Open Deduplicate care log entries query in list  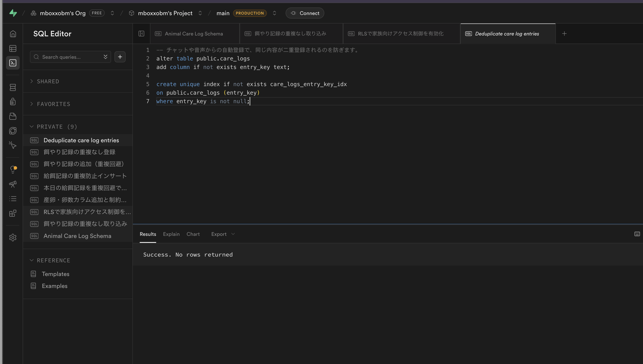coord(78,140)
